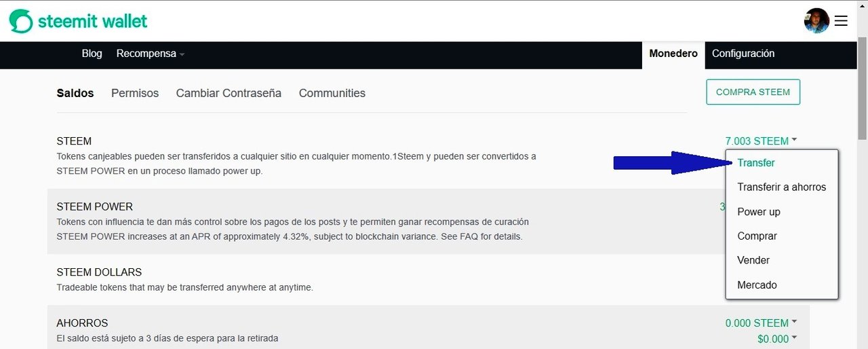Open the Configuración tab
Image resolution: width=868 pixels, height=349 pixels.
click(743, 54)
